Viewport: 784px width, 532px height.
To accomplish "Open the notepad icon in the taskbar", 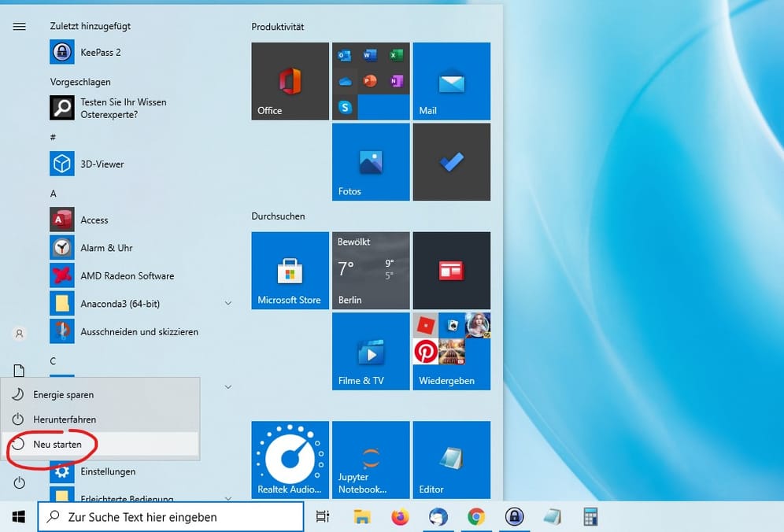I will pos(553,516).
